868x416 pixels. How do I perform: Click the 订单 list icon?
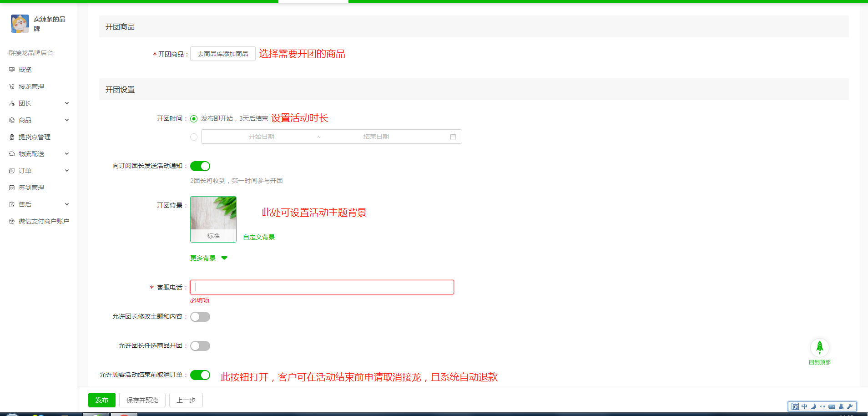pyautogui.click(x=12, y=171)
